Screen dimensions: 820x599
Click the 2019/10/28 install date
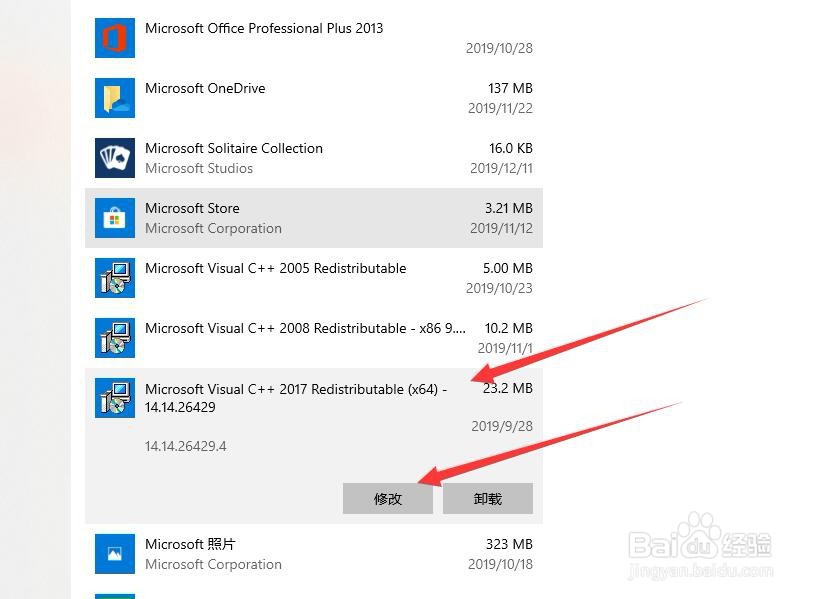pos(499,49)
